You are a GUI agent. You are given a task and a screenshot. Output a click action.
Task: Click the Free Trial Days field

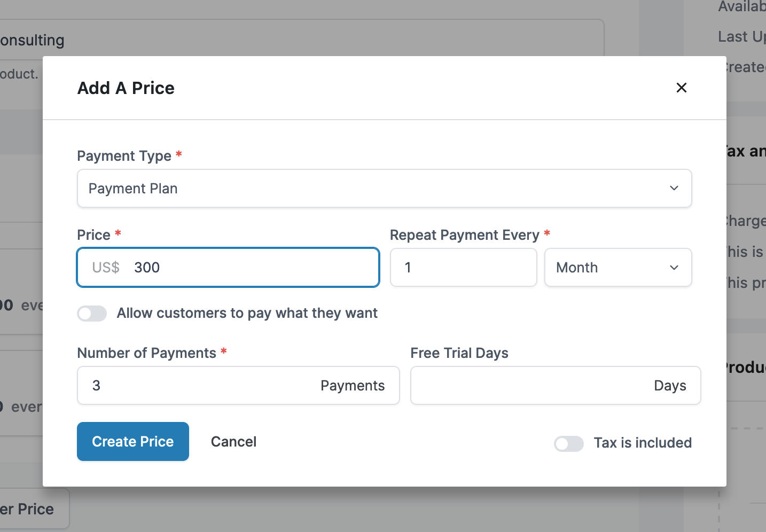pyautogui.click(x=556, y=386)
